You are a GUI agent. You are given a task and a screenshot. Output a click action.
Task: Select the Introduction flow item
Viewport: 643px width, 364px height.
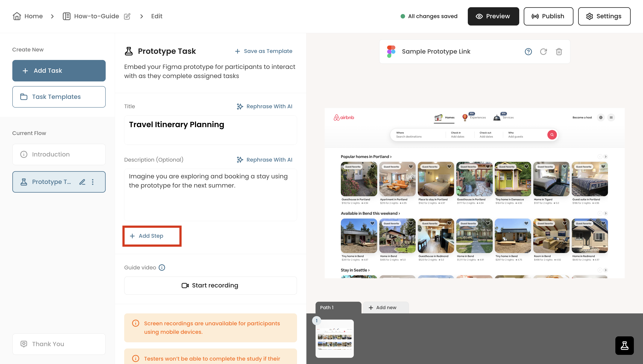click(59, 154)
